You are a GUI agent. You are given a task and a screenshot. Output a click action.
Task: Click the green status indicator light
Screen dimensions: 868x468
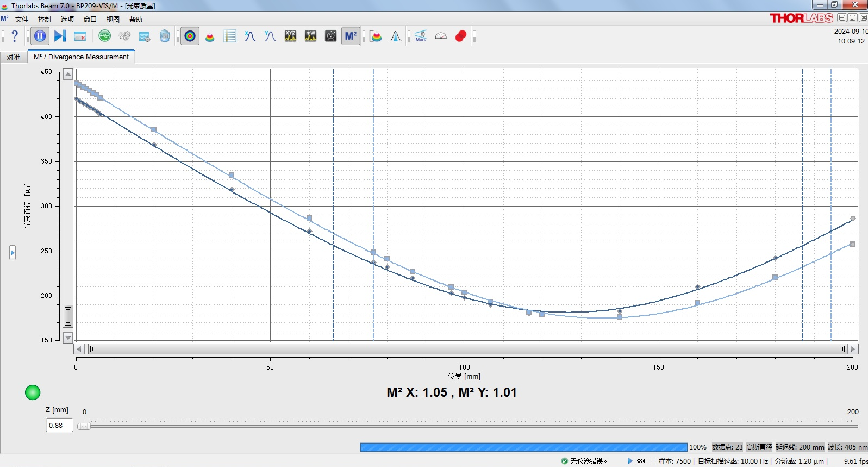tap(33, 392)
